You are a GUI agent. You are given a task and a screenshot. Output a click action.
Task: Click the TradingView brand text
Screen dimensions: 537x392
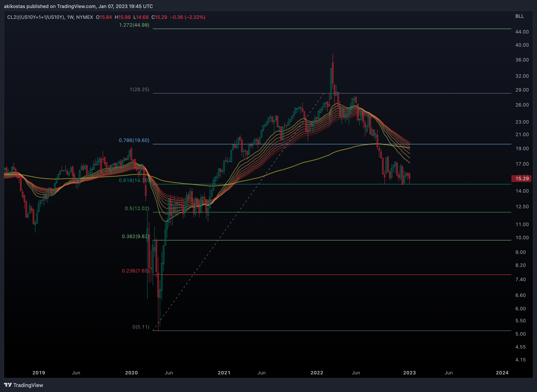point(28,385)
